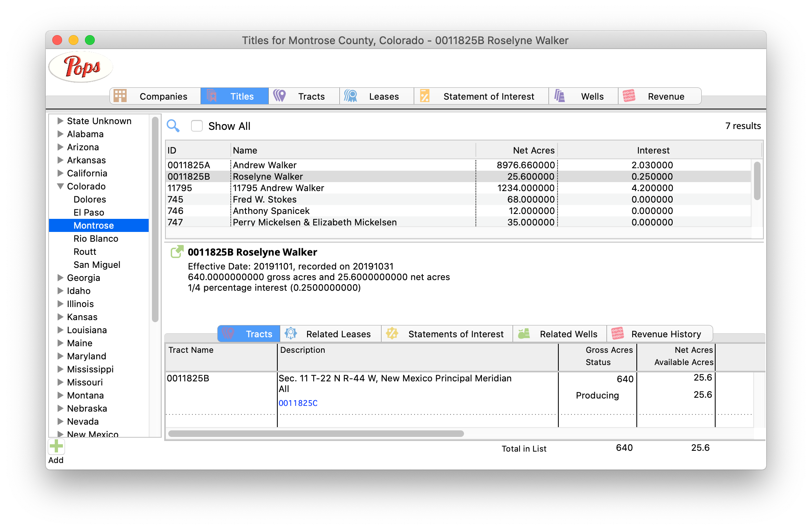Image resolution: width=812 pixels, height=530 pixels.
Task: Expand the Alabama disclosure triangle
Action: (60, 134)
